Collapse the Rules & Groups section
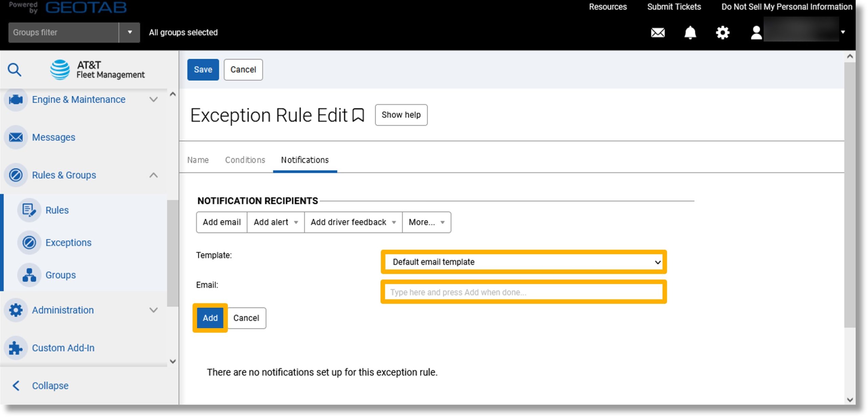The width and height of the screenshot is (868, 417). [154, 175]
